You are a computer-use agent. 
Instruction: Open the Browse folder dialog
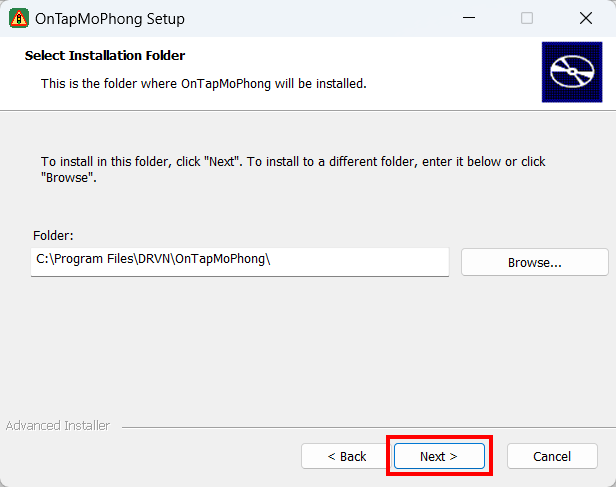[535, 262]
